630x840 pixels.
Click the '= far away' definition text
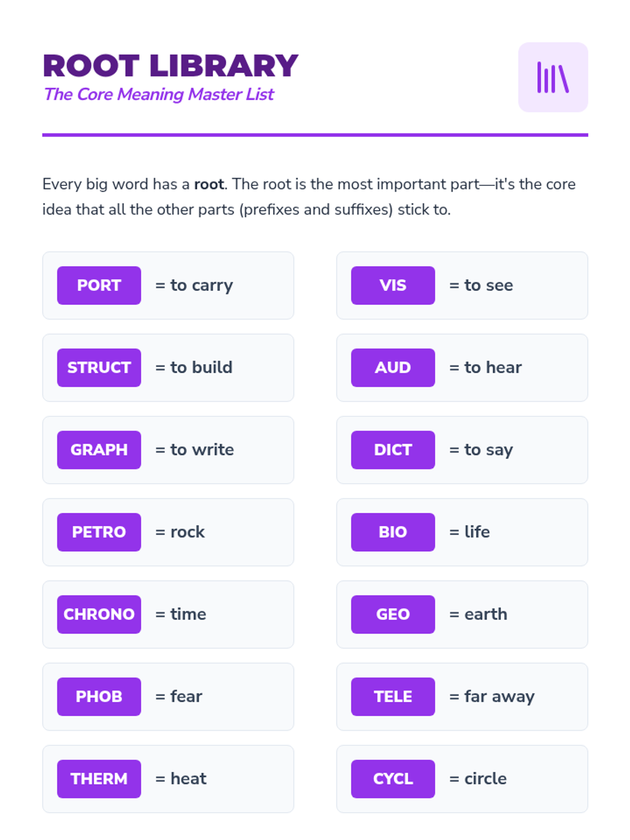(x=492, y=697)
